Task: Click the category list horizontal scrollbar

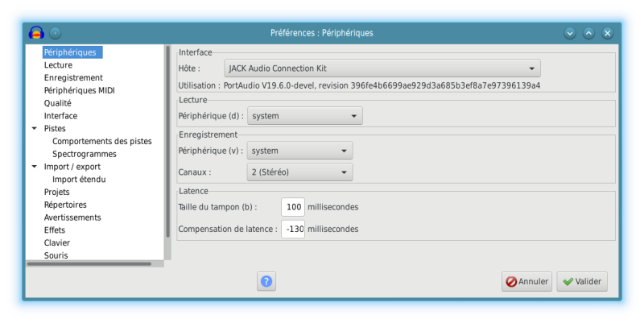Action: click(89, 264)
